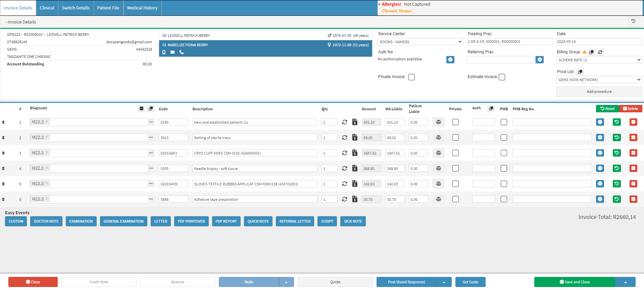This screenshot has width=644, height=290.
Task: Click the Referring Prac input field
Action: 501,60
